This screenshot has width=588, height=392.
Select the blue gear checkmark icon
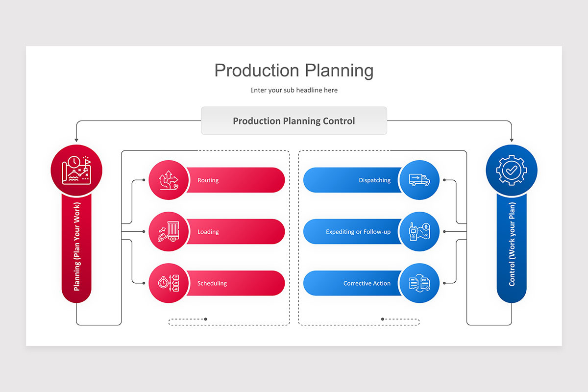coord(512,170)
